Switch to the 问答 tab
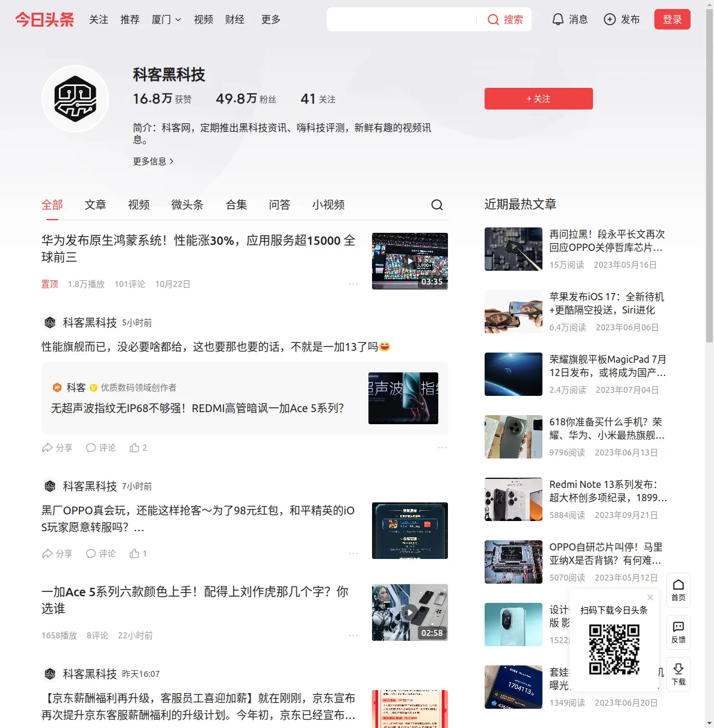 point(279,205)
